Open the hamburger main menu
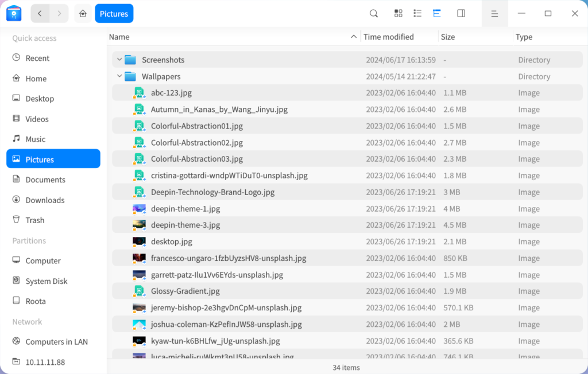Screen dimensions: 588x374 (x=494, y=13)
